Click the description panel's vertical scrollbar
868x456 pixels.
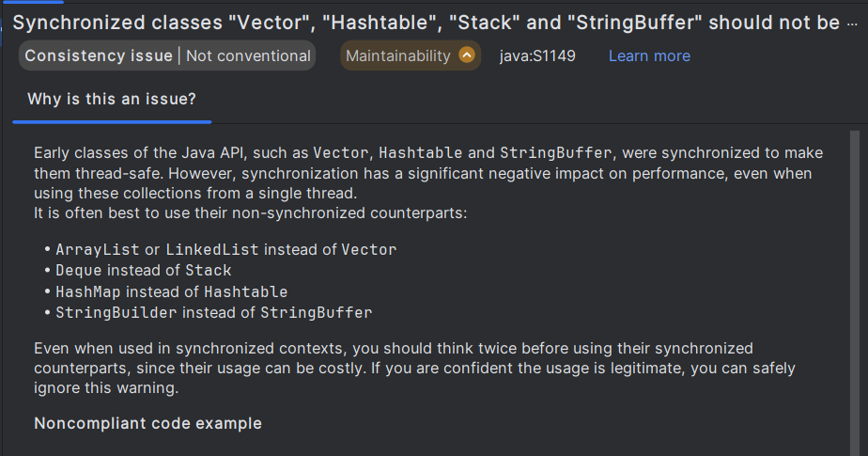[854, 282]
